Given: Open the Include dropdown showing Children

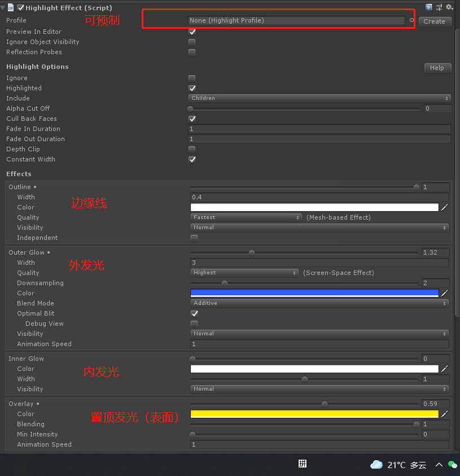Looking at the screenshot, I should (320, 98).
